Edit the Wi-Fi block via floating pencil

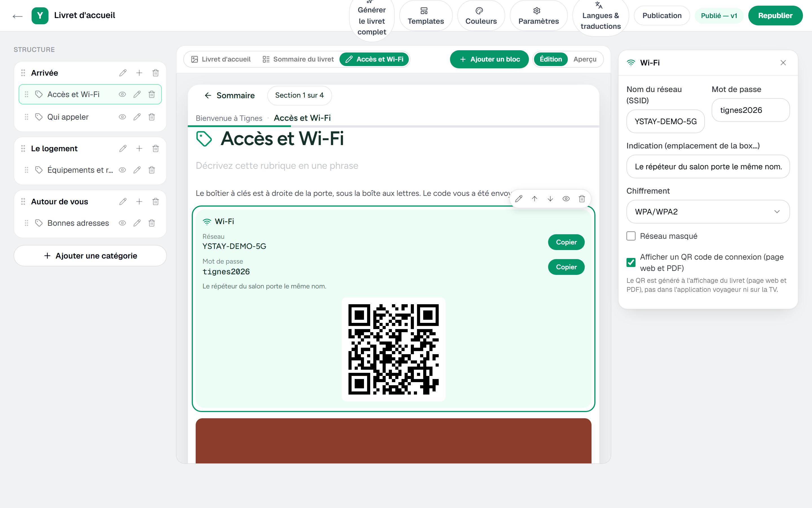pos(519,199)
